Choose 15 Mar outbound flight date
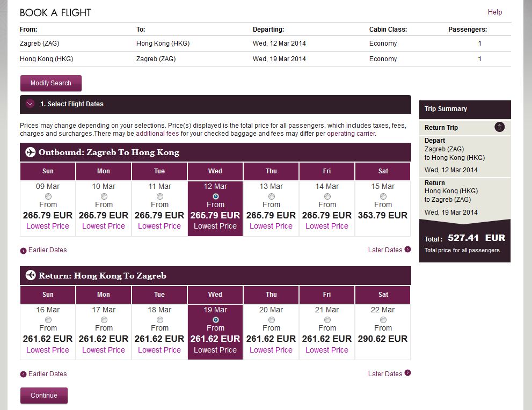Image resolution: width=532 pixels, height=410 pixels. click(383, 196)
